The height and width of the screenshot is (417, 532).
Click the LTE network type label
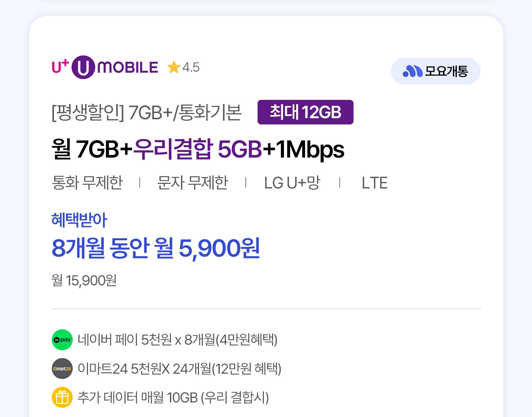pyautogui.click(x=375, y=183)
